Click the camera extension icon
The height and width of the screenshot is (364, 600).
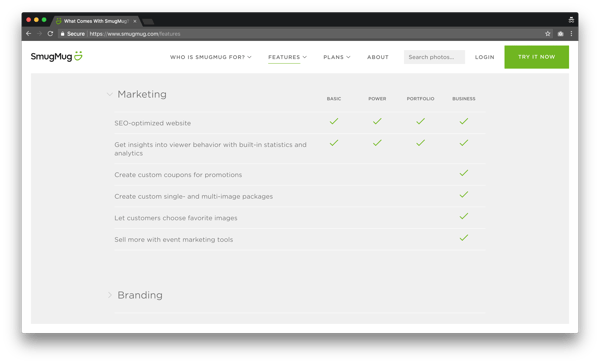coord(560,34)
